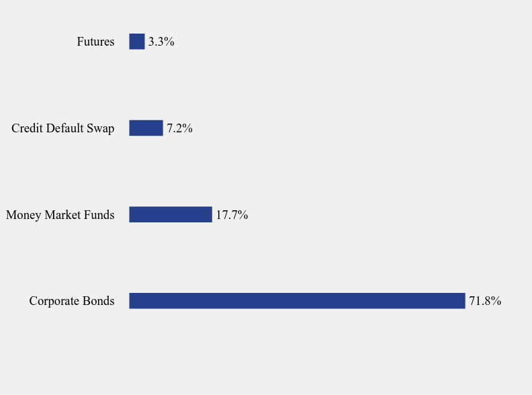
Task: Click the percent sign after 17.7
Action: click(x=242, y=214)
